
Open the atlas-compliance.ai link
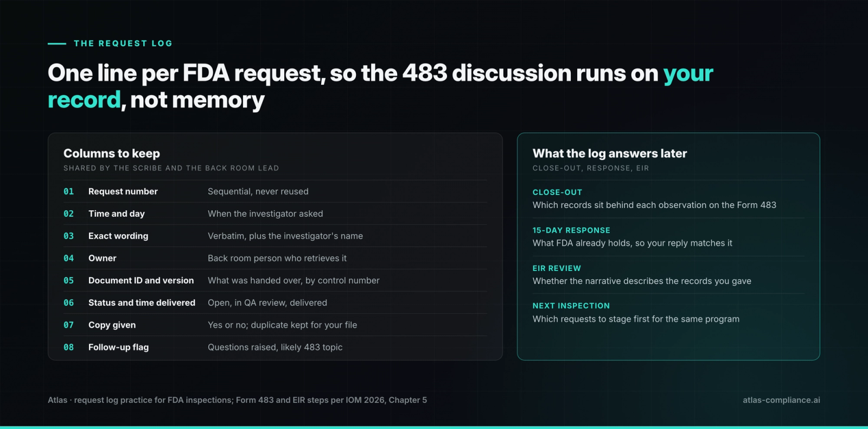[x=781, y=400]
